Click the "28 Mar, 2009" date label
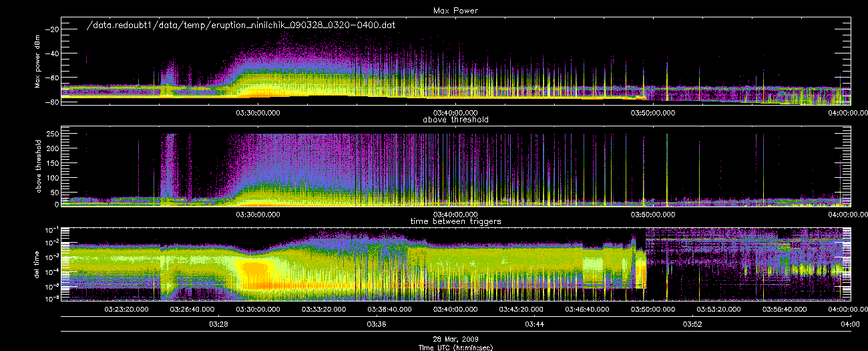The image size is (868, 351). (x=456, y=340)
